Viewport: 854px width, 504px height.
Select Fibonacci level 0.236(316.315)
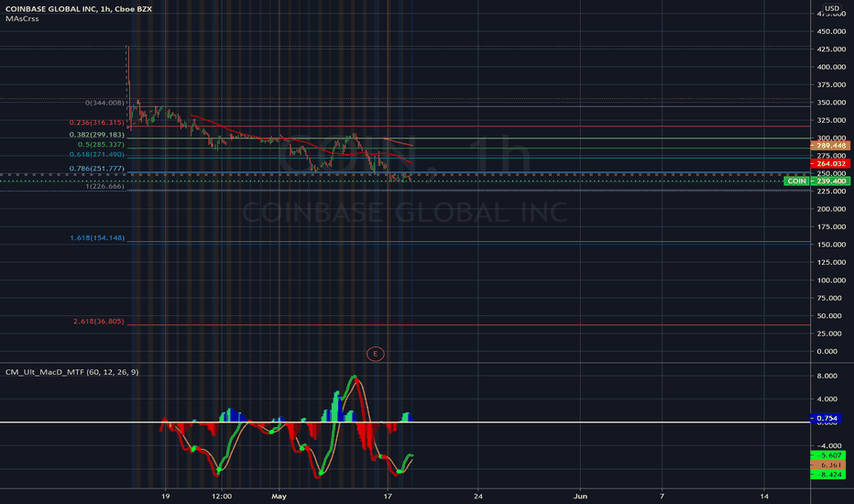pos(96,123)
